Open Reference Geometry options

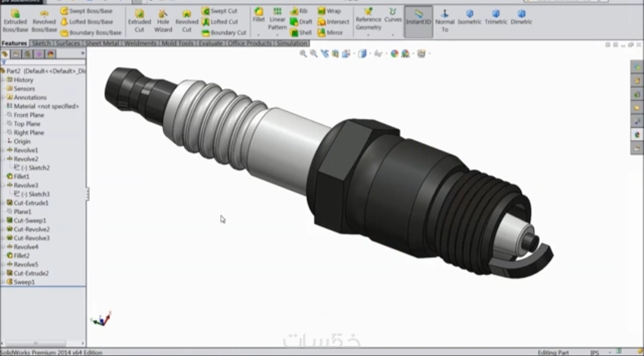click(x=369, y=19)
